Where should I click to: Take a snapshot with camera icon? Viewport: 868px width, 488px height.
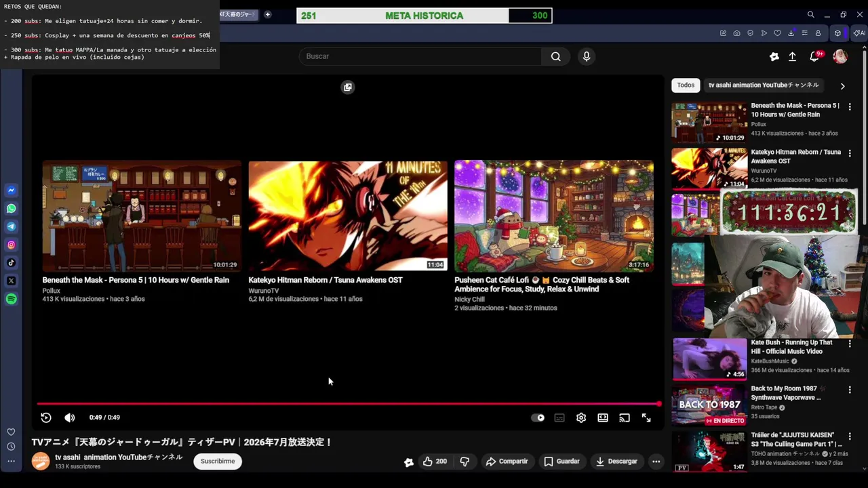[736, 33]
